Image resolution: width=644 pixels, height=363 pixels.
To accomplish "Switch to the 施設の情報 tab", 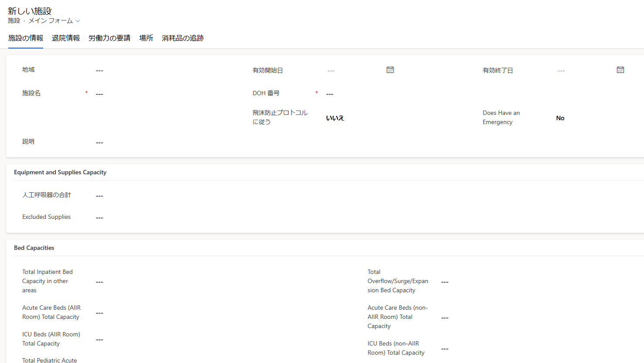I will [26, 38].
